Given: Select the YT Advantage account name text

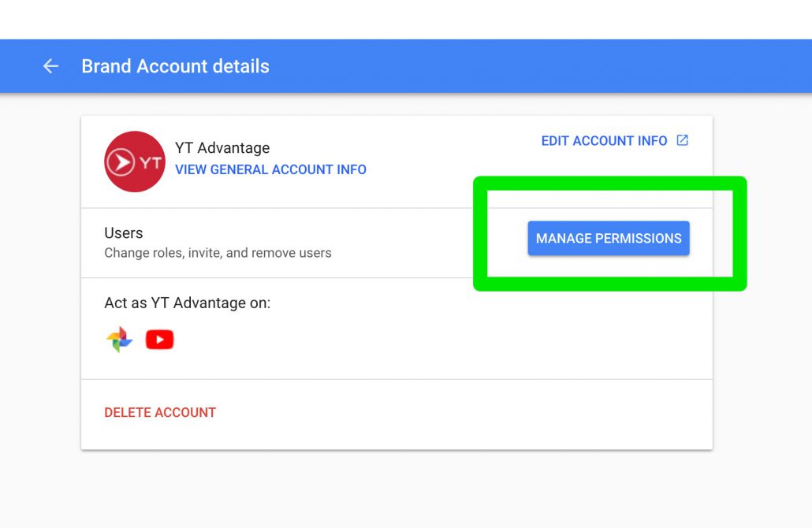Looking at the screenshot, I should [x=222, y=148].
